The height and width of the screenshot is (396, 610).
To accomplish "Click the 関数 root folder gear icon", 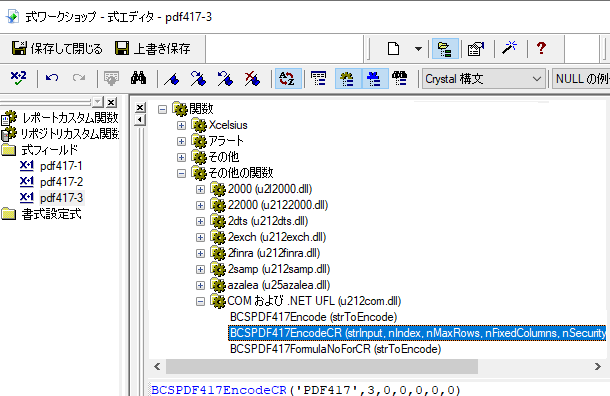I will tap(180, 109).
